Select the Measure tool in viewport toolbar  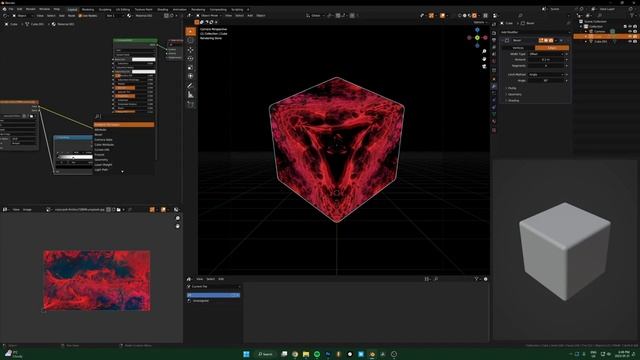[x=191, y=95]
